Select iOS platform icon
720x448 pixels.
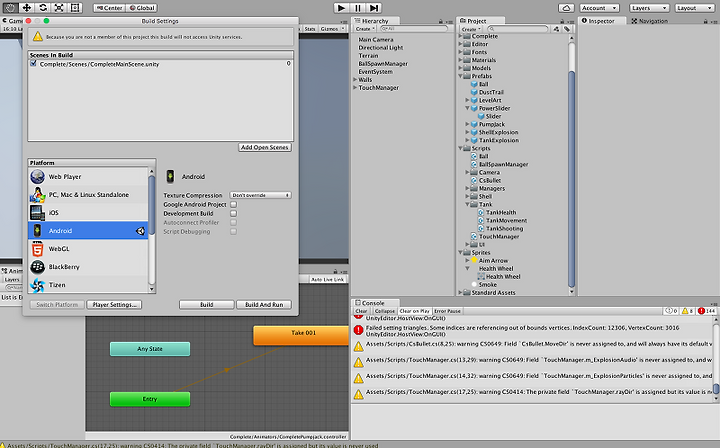point(37,213)
